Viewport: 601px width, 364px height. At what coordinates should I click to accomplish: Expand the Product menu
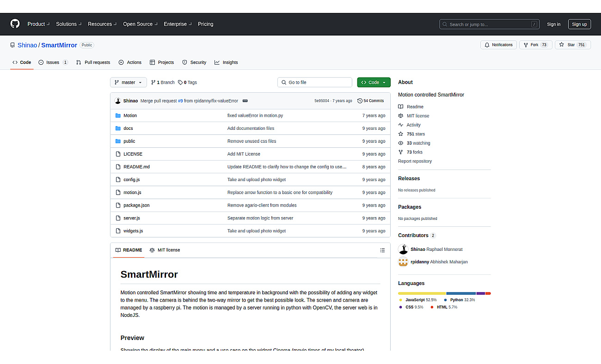click(38, 24)
